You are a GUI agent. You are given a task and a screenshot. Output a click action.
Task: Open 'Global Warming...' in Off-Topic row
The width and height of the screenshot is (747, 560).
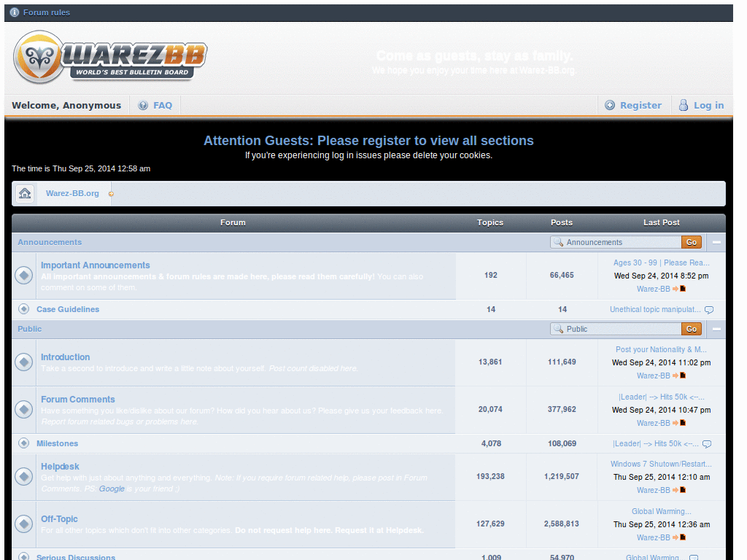[661, 511]
